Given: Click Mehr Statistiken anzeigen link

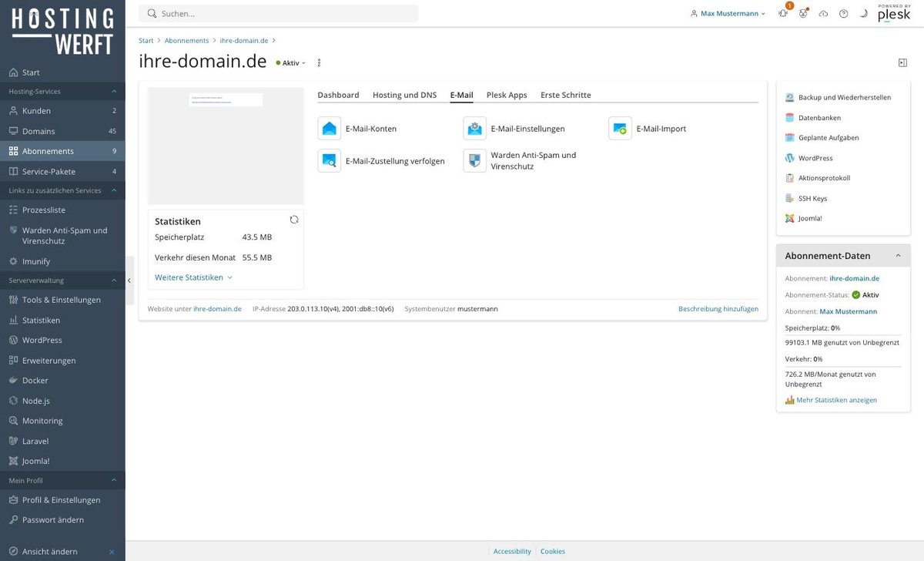Looking at the screenshot, I should pos(836,400).
